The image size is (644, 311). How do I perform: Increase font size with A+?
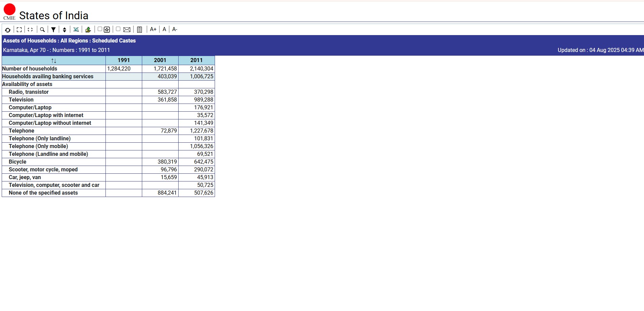coord(153,29)
